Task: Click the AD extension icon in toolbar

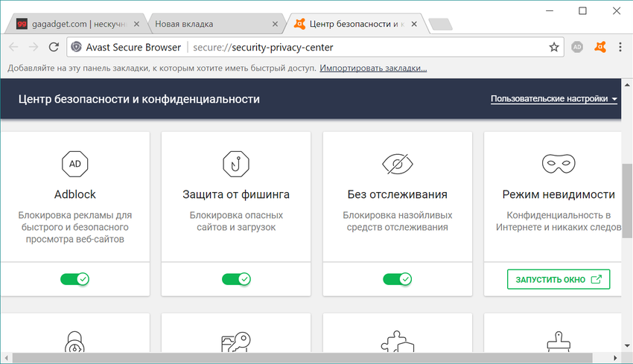Action: [x=577, y=47]
